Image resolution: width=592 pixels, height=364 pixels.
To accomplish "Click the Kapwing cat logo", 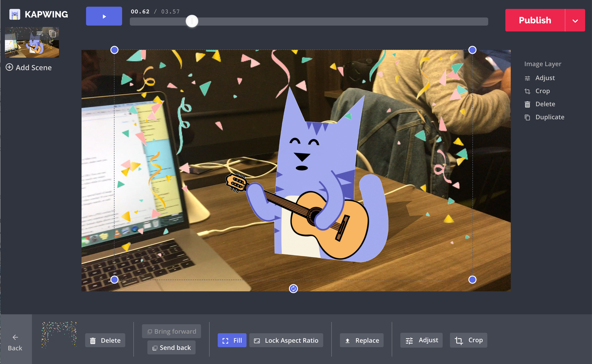I will tap(15, 14).
